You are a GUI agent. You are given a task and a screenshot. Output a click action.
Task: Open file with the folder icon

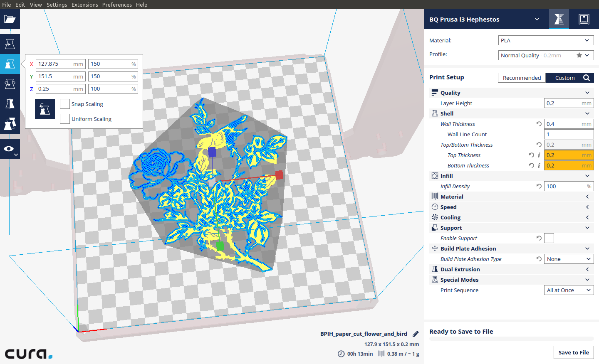10,19
